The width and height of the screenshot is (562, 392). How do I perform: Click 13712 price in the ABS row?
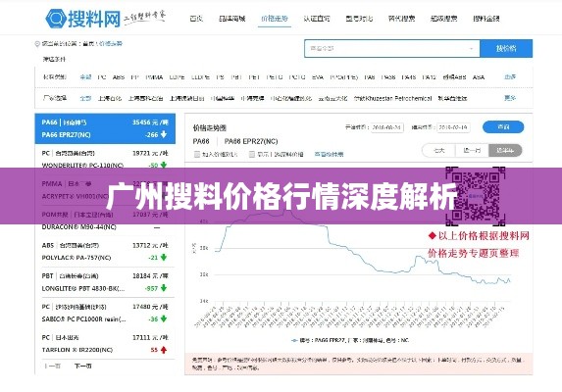pos(150,245)
